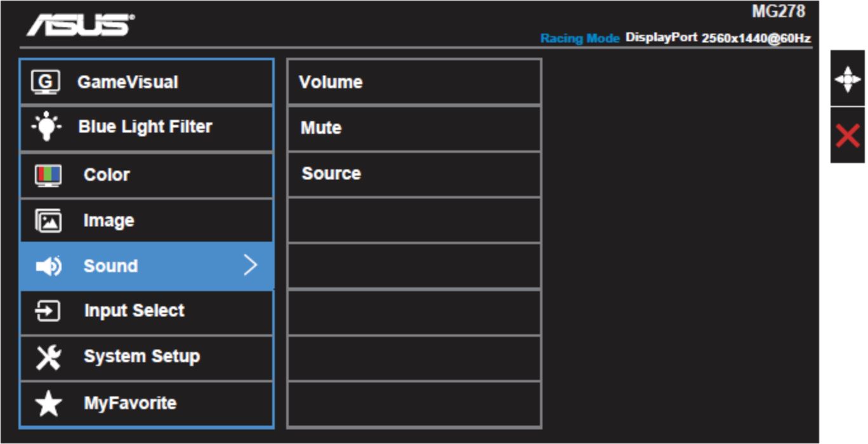Image resolution: width=868 pixels, height=444 pixels.
Task: Click the Image picture icon
Action: [x=48, y=221]
